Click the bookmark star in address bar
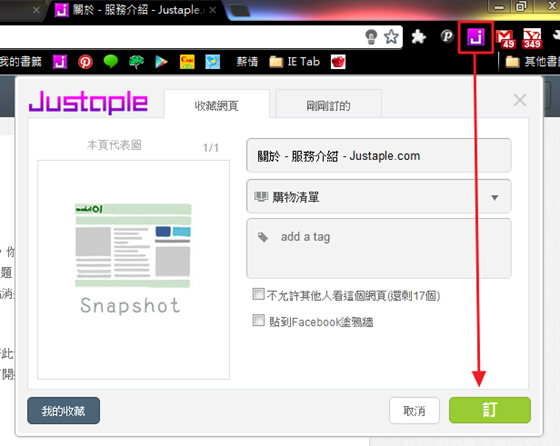The height and width of the screenshot is (446, 560). (391, 36)
